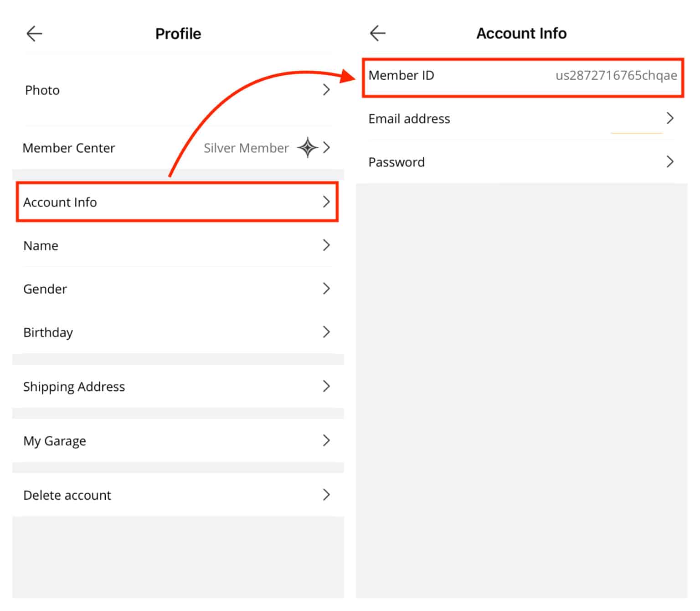
Task: Select the Silver Member status label
Action: click(x=247, y=147)
